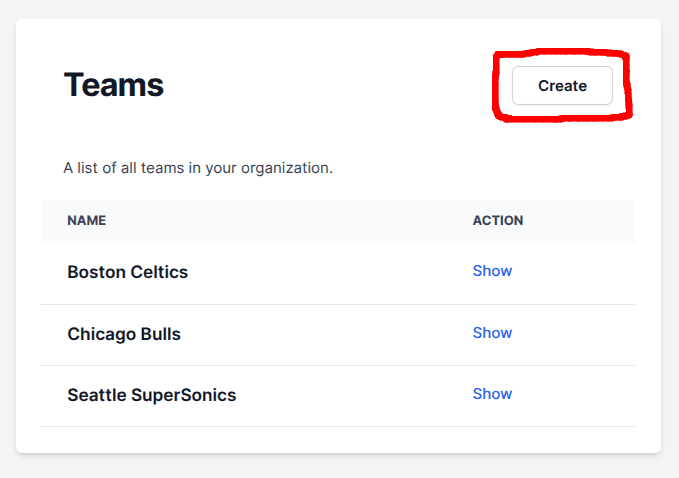Click empty space in the Seattle SuperSonics row
Screen dimensions: 679x478
click(350, 395)
